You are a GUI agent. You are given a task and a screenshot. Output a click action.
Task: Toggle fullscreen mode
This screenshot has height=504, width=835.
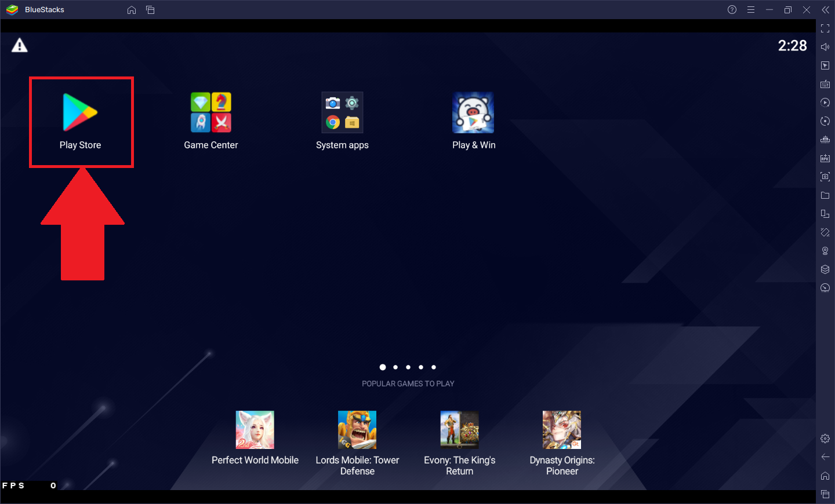pyautogui.click(x=825, y=28)
